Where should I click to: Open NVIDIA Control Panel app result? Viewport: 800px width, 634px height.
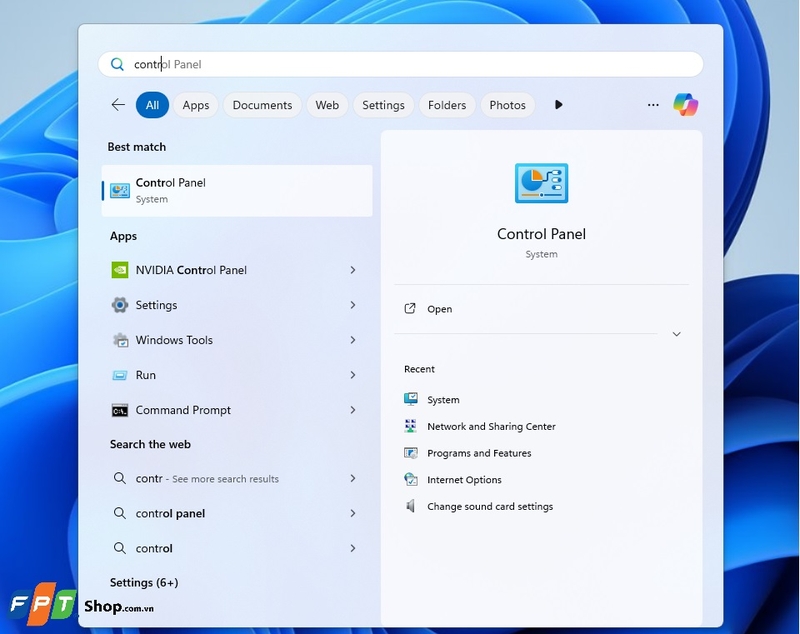(x=190, y=270)
